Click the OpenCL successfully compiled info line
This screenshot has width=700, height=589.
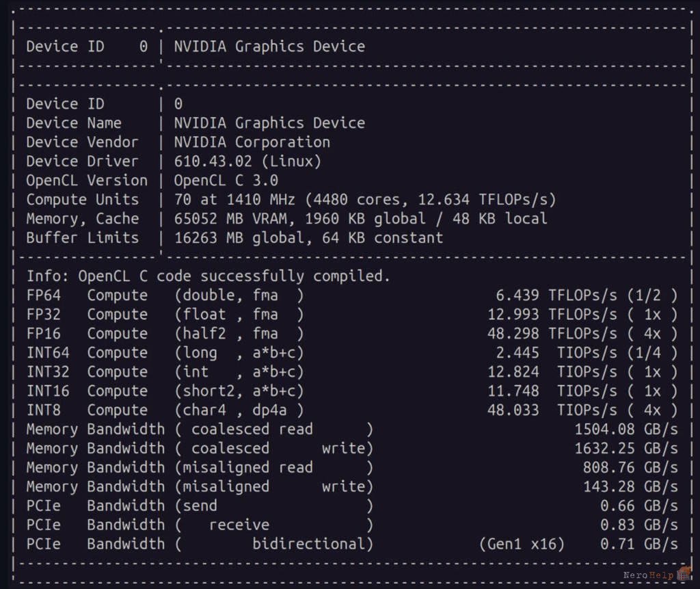point(208,276)
